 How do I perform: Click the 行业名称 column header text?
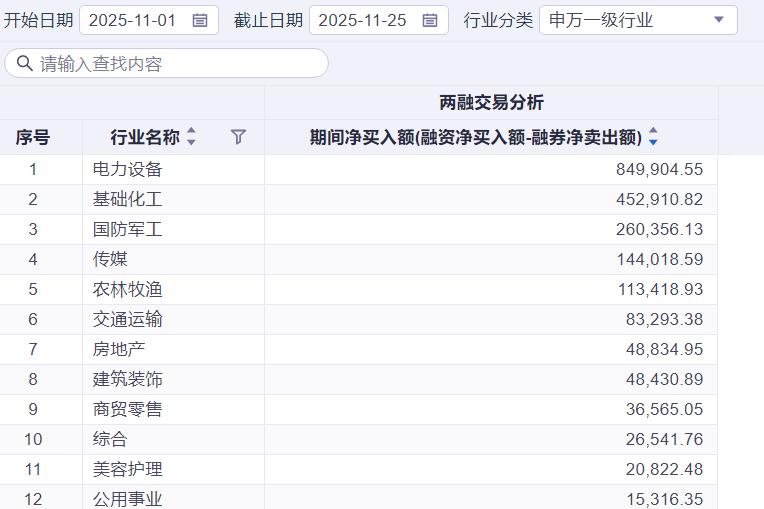145,137
